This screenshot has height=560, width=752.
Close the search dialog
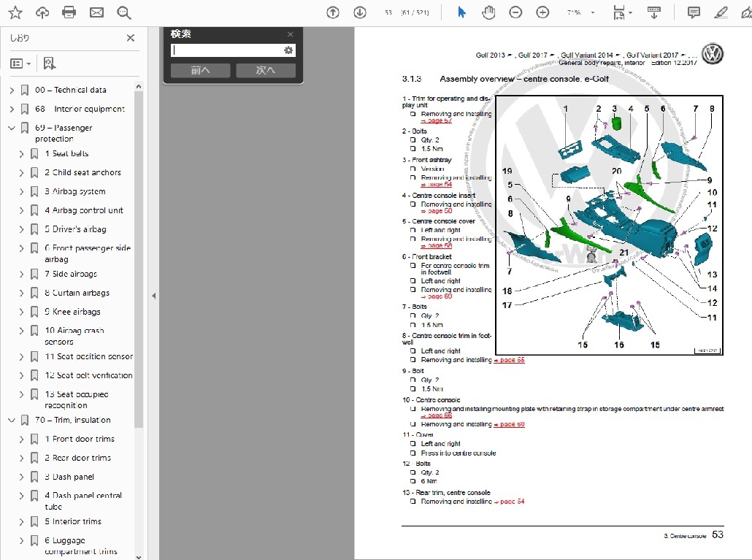point(290,34)
